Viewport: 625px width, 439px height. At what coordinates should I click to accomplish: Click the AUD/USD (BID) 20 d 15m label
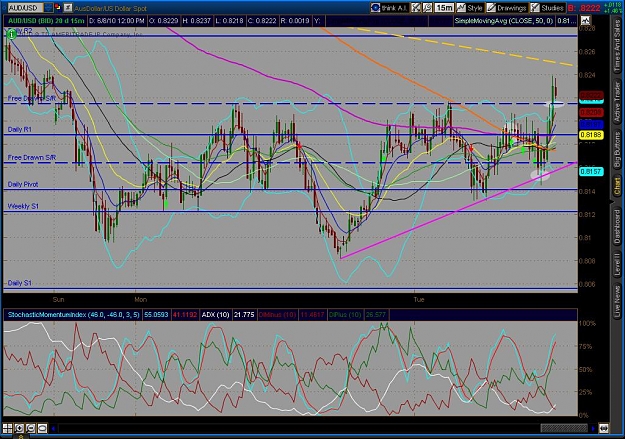(46, 21)
